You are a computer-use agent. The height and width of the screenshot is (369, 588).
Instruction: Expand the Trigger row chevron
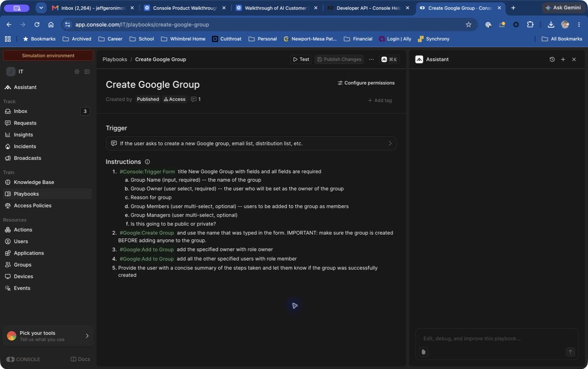[x=390, y=143]
